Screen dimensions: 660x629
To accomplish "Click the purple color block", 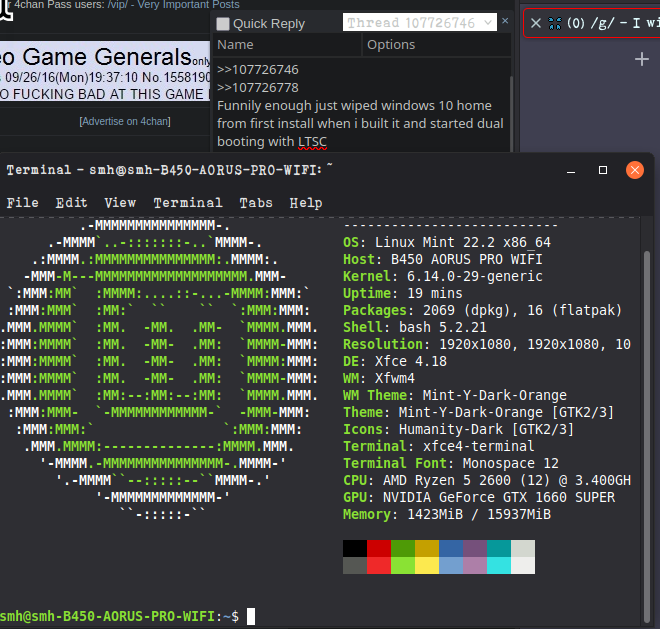I will coord(475,549).
